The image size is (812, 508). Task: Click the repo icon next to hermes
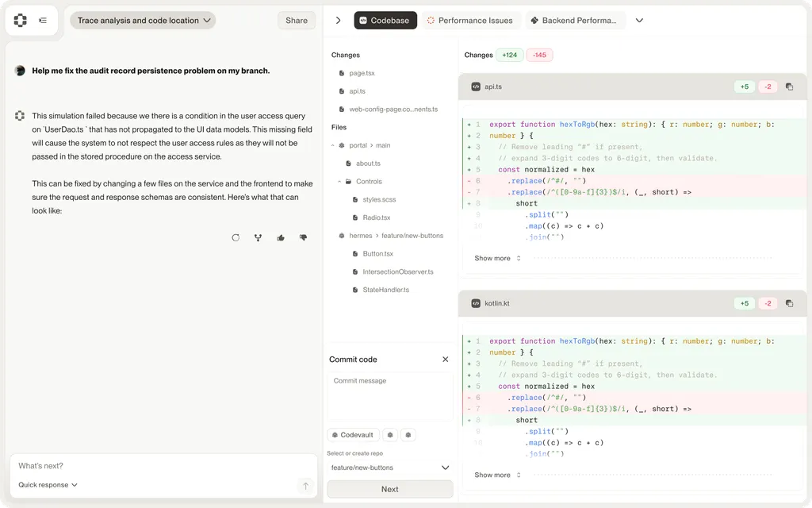coord(341,236)
